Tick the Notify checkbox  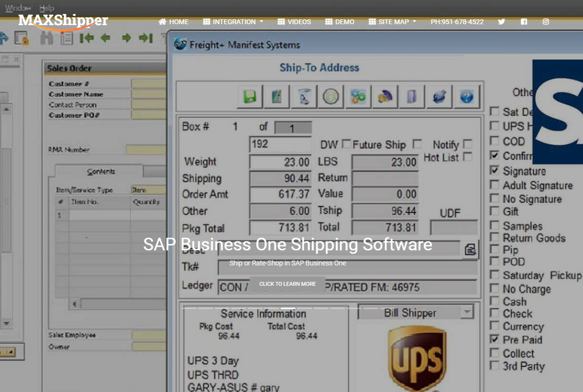coord(468,144)
